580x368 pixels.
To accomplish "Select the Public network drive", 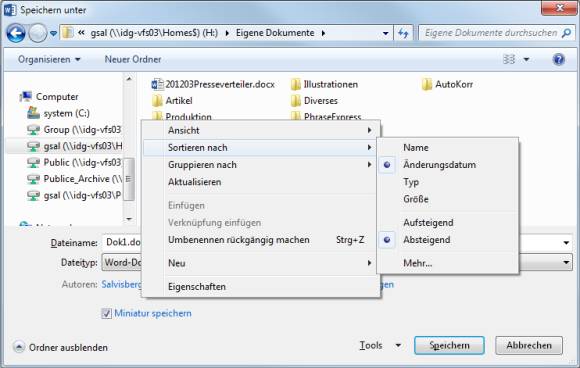I will coord(75,162).
